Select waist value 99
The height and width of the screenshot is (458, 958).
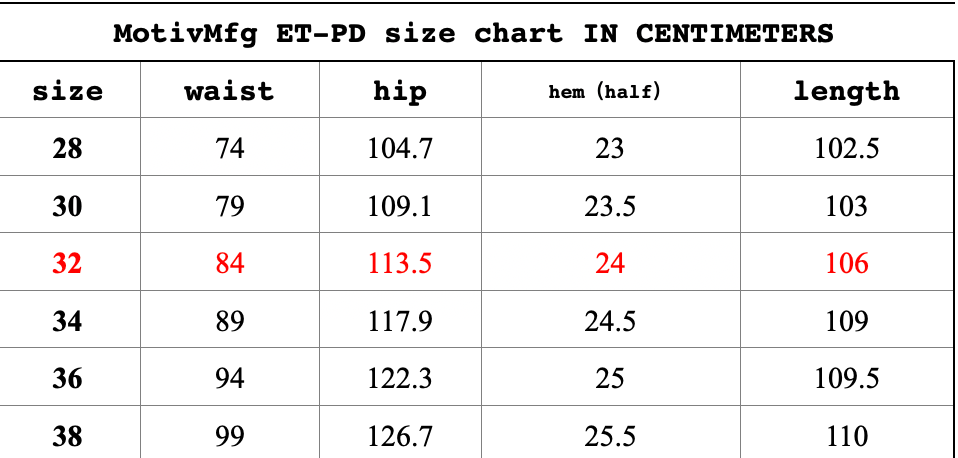click(x=229, y=436)
